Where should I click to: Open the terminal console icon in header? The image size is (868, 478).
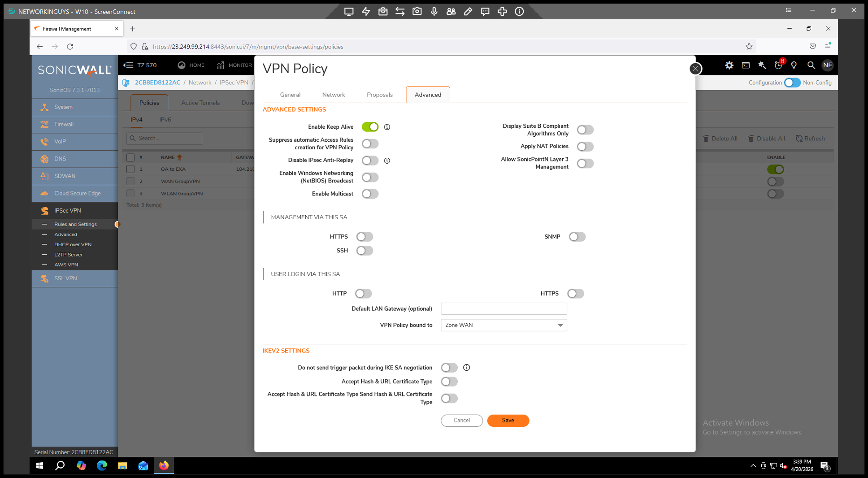point(746,65)
